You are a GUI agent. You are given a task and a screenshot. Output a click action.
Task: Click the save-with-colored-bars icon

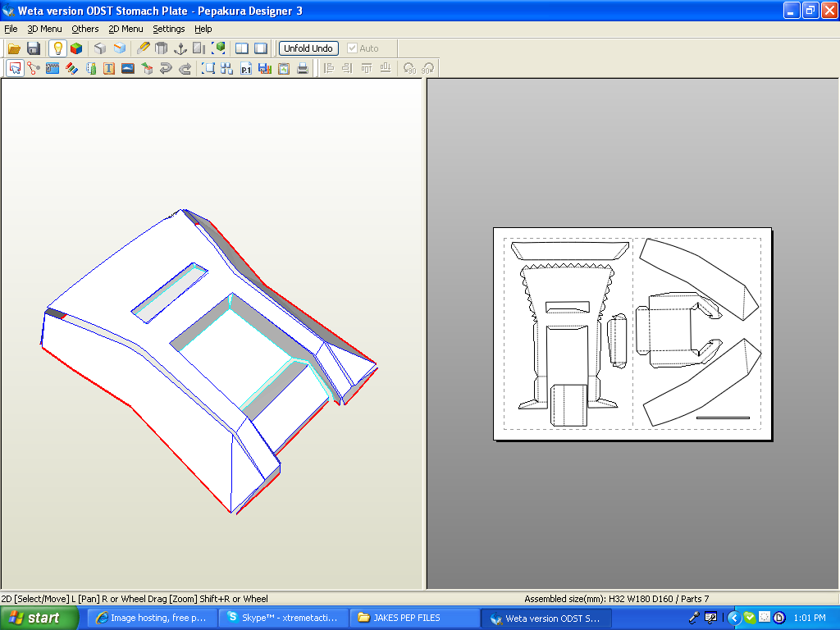265,69
